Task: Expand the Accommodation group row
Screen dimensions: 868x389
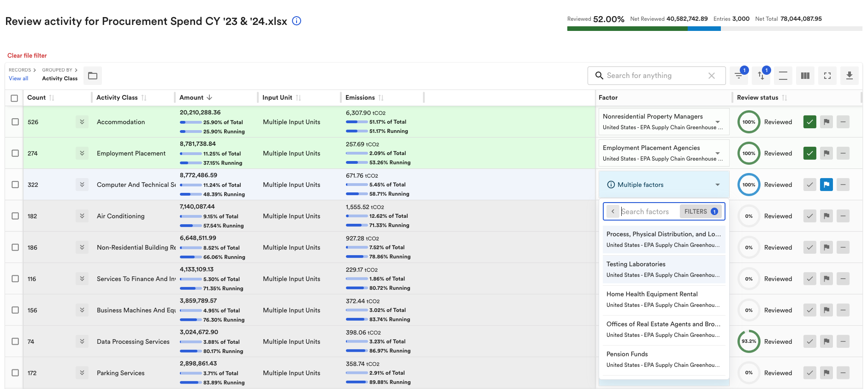Action: (82, 122)
